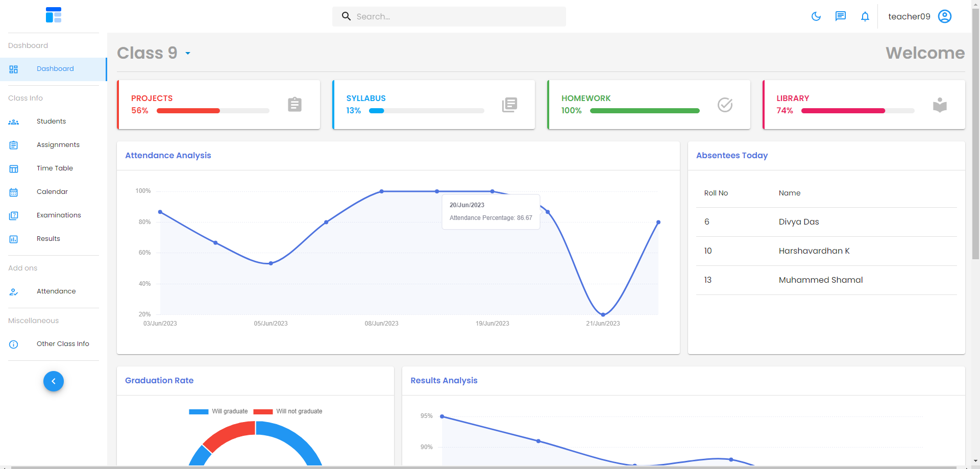The image size is (980, 469).
Task: Click the Homework 100% progress bar
Action: tap(645, 111)
